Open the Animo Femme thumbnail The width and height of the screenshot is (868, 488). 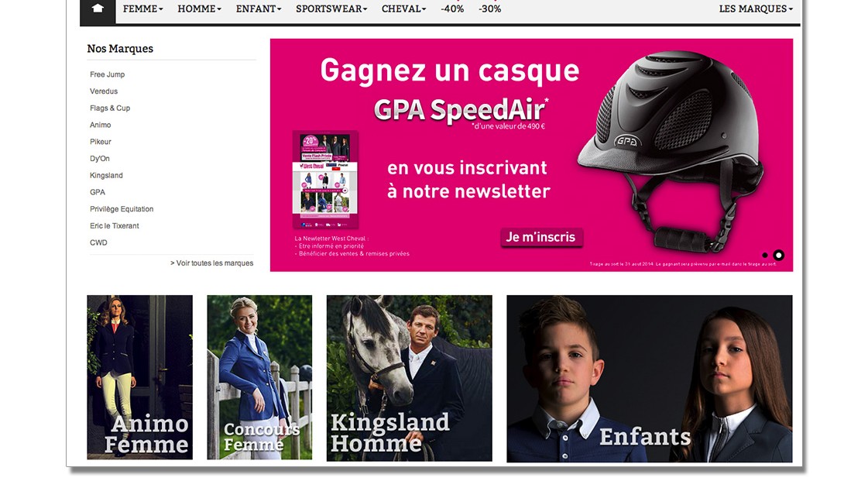139,377
